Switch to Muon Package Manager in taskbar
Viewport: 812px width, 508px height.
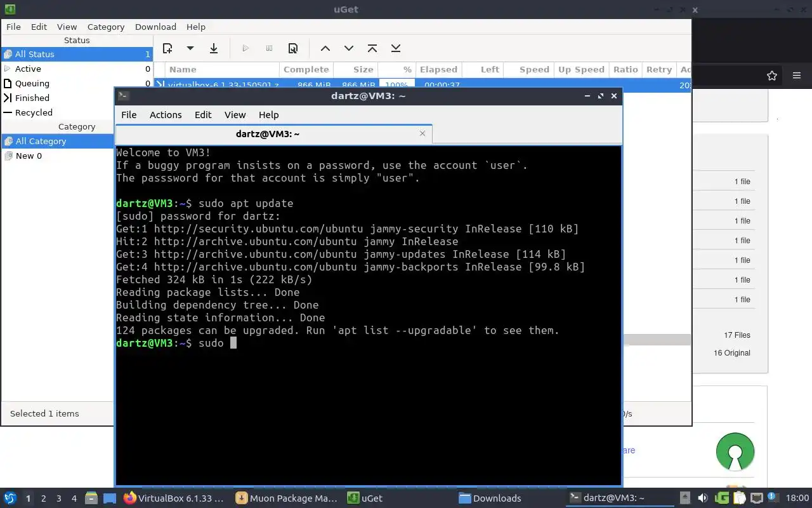(x=287, y=498)
